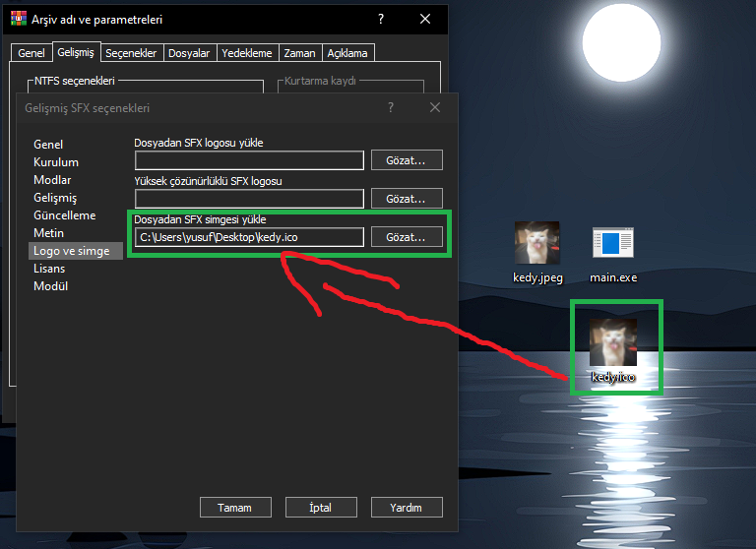The height and width of the screenshot is (549, 756).
Task: Open the Seçenekler tab
Action: tap(131, 53)
